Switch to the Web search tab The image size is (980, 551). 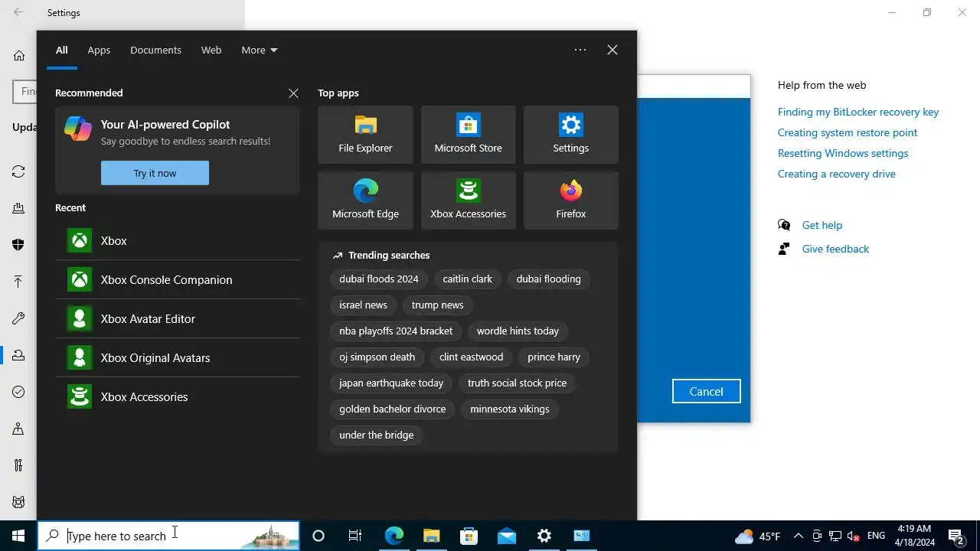[211, 50]
